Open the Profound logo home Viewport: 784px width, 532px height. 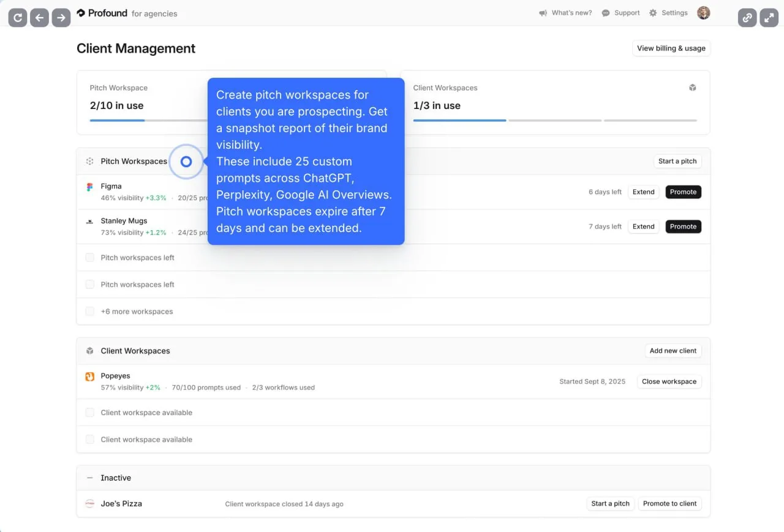102,13
